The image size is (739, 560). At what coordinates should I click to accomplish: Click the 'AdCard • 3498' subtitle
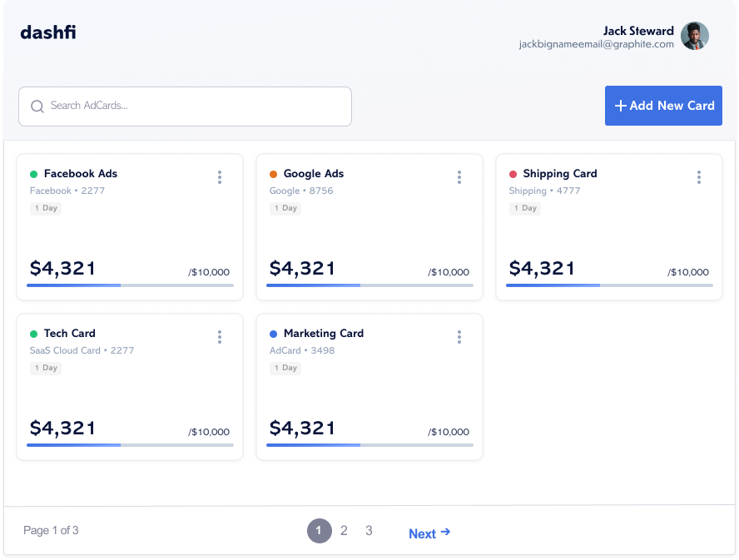coord(302,350)
